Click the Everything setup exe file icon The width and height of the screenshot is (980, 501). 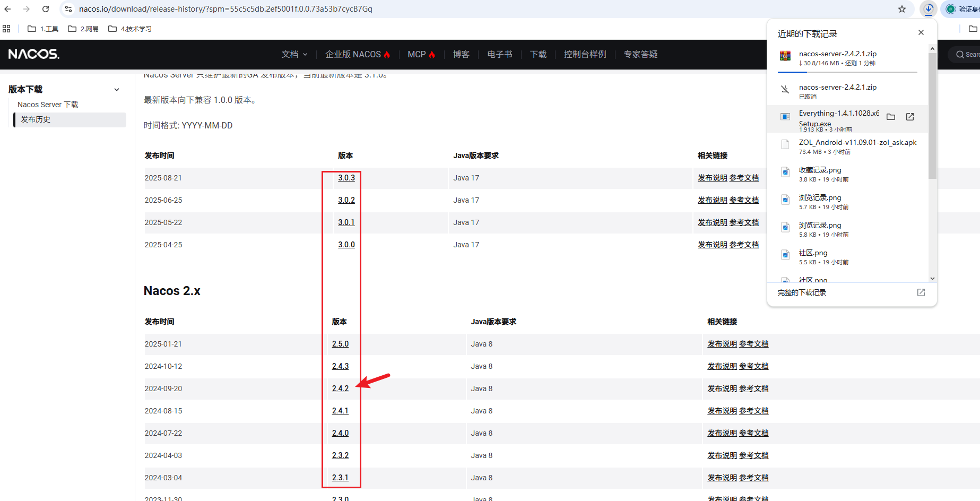click(x=785, y=117)
